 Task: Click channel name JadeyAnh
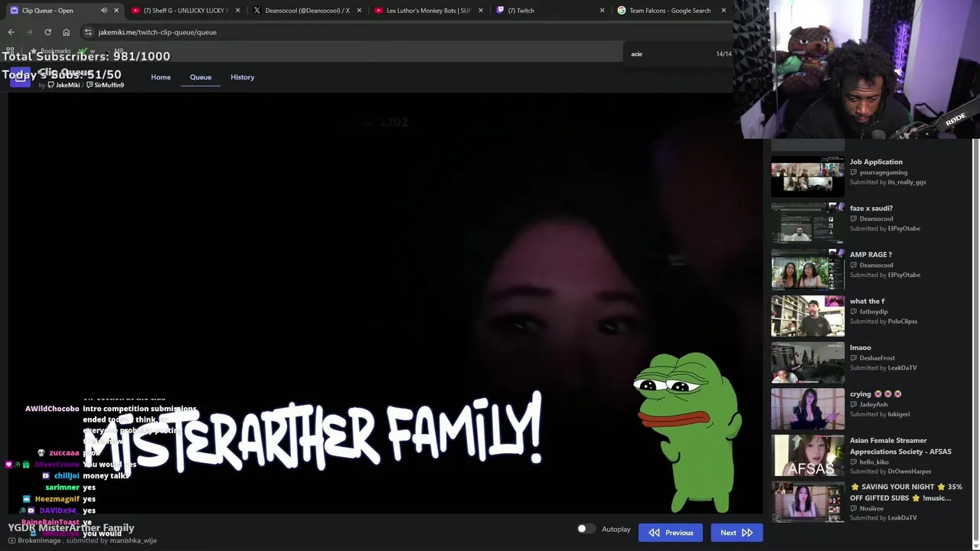coord(874,405)
